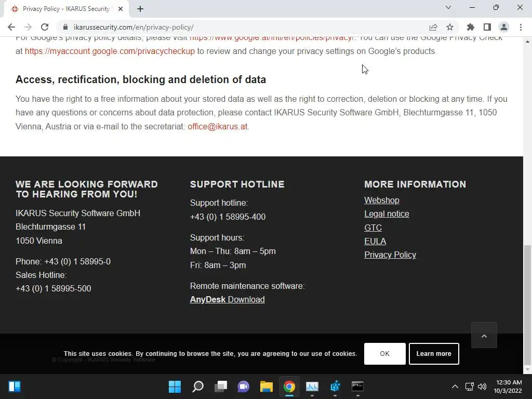Click the AnyDesk Download link

pyautogui.click(x=228, y=300)
